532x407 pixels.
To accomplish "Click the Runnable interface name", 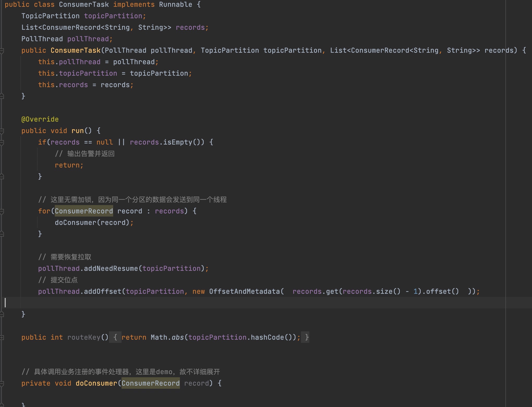I will (176, 4).
